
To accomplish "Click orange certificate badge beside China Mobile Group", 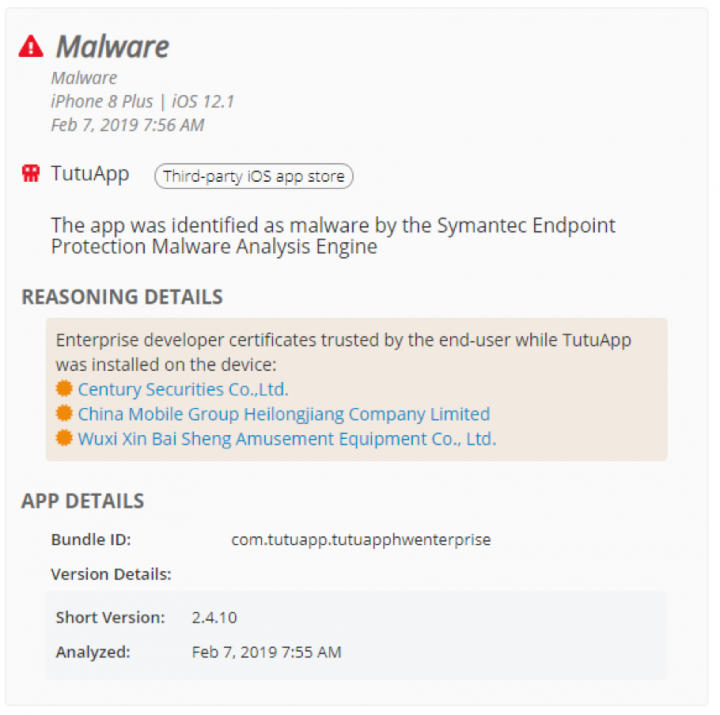I will [x=64, y=413].
